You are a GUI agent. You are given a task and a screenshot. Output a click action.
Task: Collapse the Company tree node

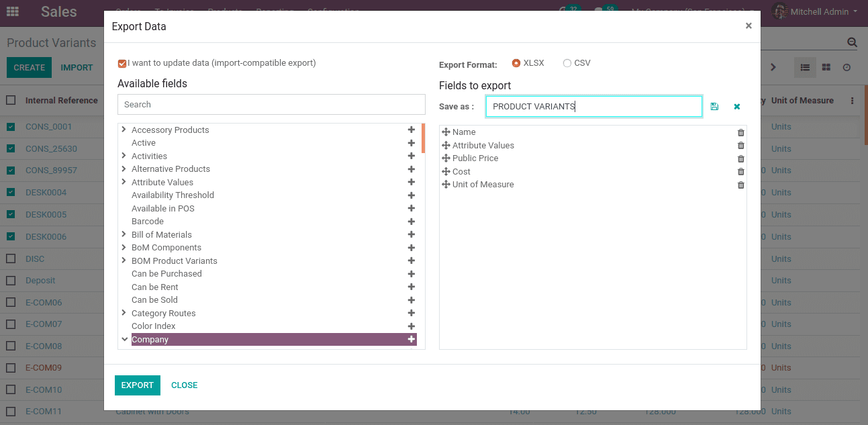point(124,340)
